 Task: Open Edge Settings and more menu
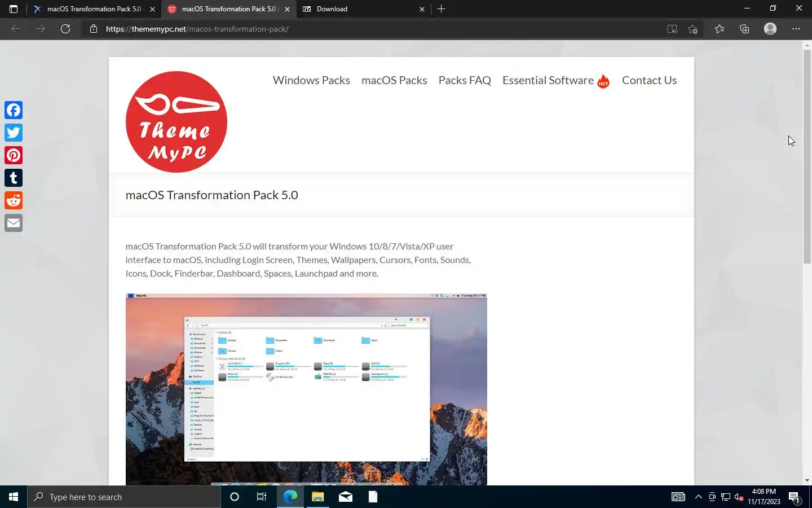(x=796, y=29)
